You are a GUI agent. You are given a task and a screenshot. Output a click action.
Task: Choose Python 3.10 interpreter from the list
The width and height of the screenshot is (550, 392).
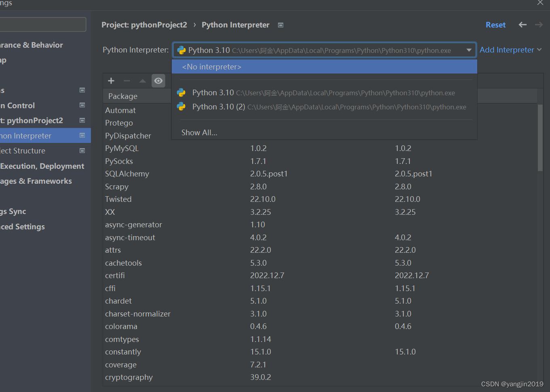coord(325,93)
